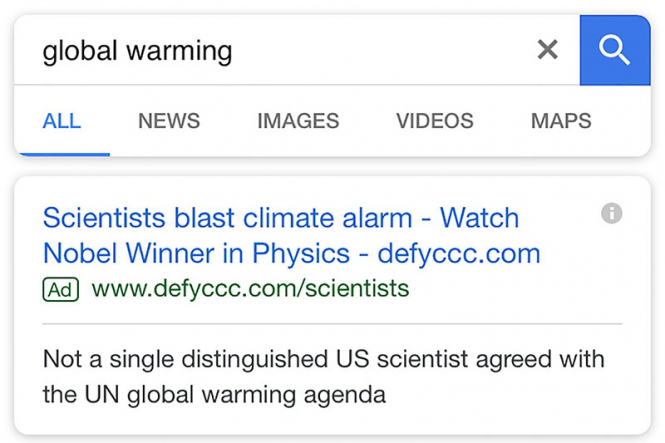
Task: Switch to the NEWS tab
Action: 169,122
